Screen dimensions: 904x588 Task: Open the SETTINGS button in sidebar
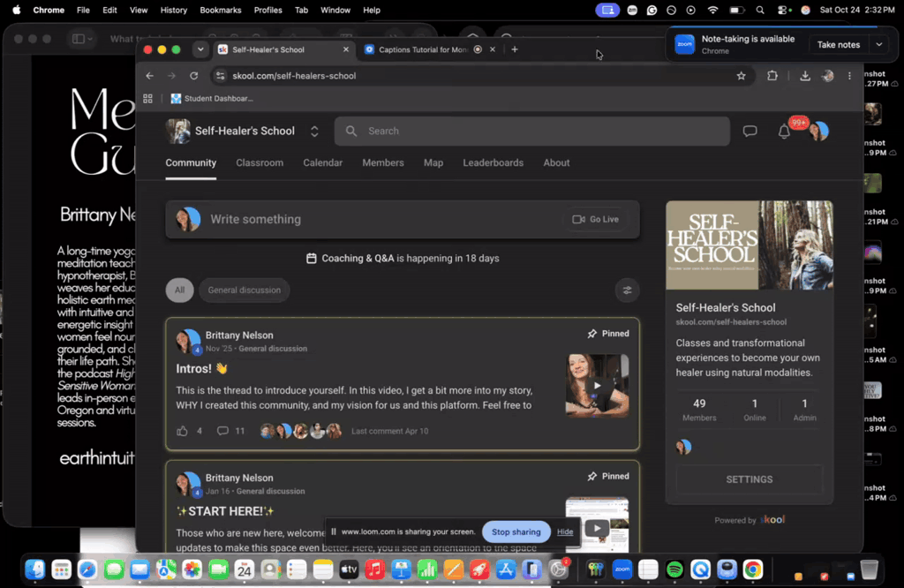pyautogui.click(x=749, y=479)
